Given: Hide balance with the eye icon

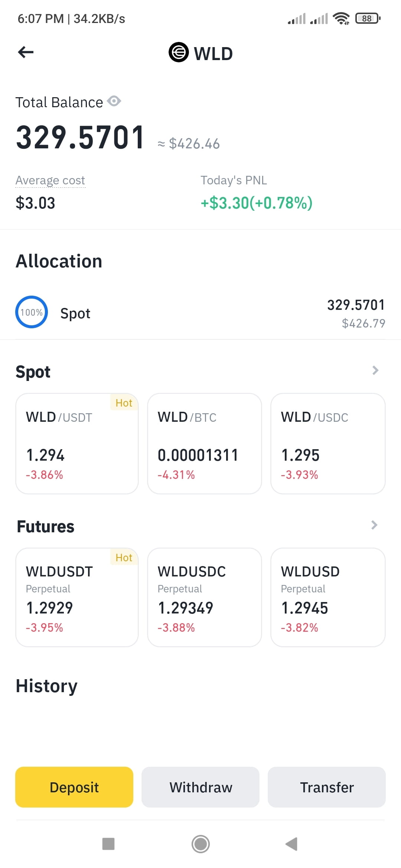Looking at the screenshot, I should point(114,101).
